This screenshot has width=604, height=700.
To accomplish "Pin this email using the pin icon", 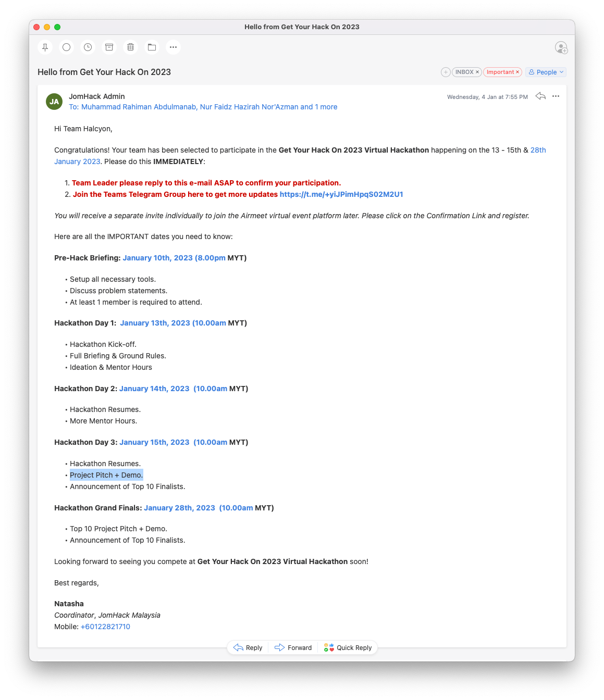I will [45, 47].
